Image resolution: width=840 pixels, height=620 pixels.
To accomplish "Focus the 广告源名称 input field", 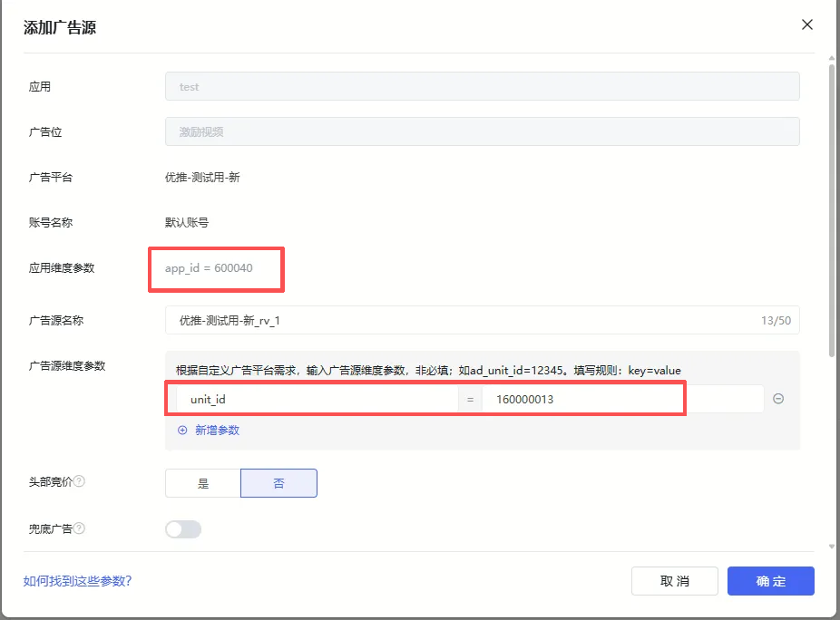I will (x=483, y=320).
